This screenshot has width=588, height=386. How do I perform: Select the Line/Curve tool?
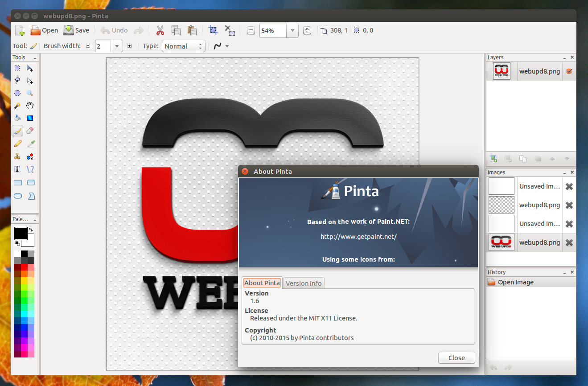pos(30,169)
